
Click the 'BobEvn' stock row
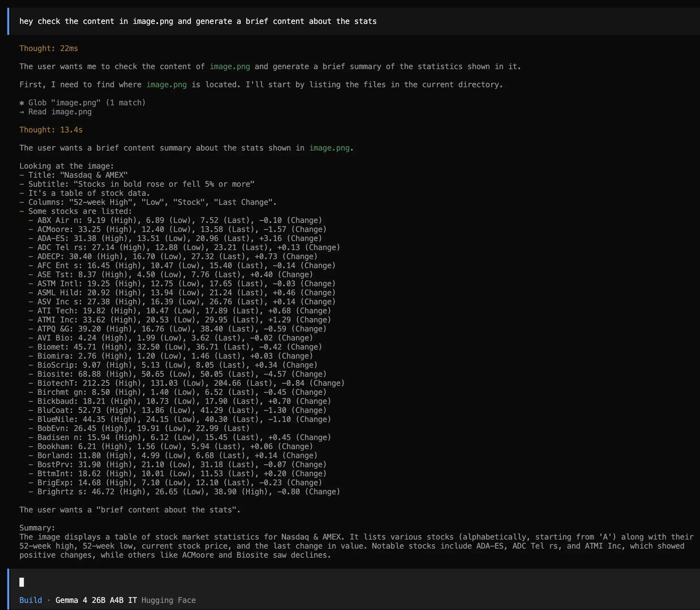(x=139, y=428)
